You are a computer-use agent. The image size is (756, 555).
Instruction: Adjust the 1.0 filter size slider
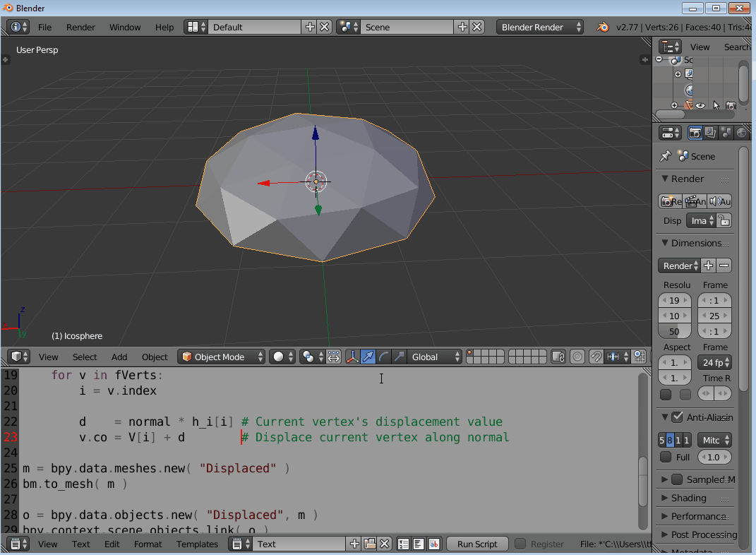pos(714,457)
